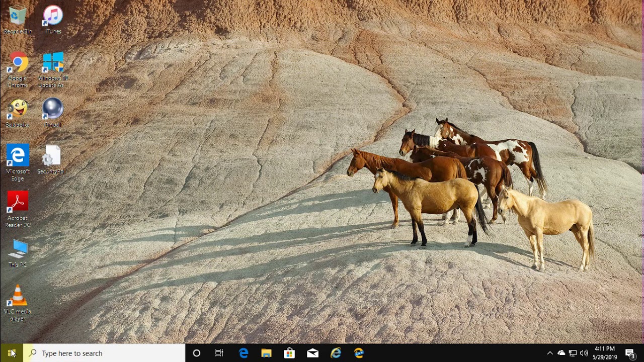Focus the 'Type here to search' box
This screenshot has width=644, height=362.
105,353
